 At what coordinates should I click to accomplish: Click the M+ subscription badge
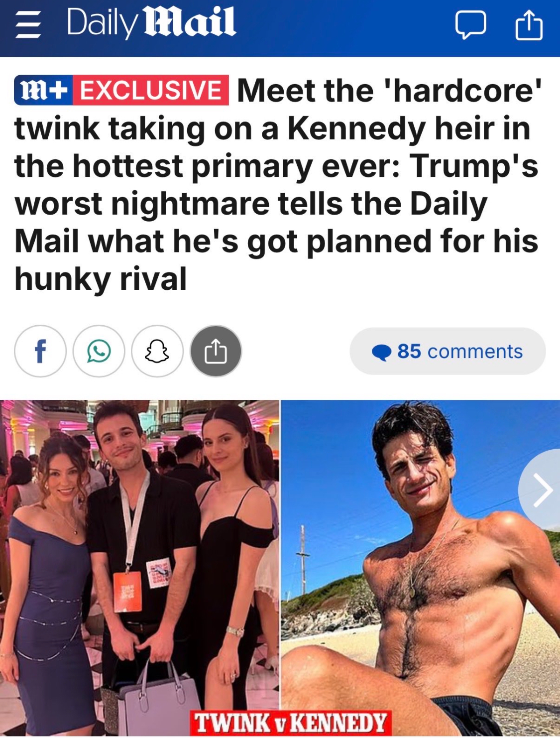tap(44, 91)
